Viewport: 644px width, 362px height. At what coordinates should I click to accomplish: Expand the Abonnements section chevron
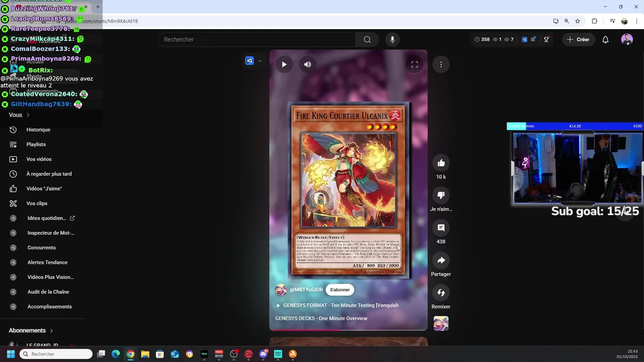pos(51,330)
